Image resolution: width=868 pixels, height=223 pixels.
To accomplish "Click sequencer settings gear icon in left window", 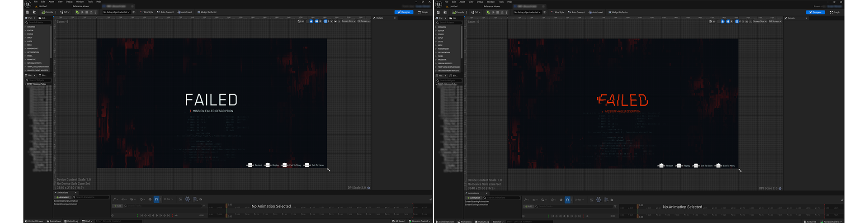I will point(188,199).
